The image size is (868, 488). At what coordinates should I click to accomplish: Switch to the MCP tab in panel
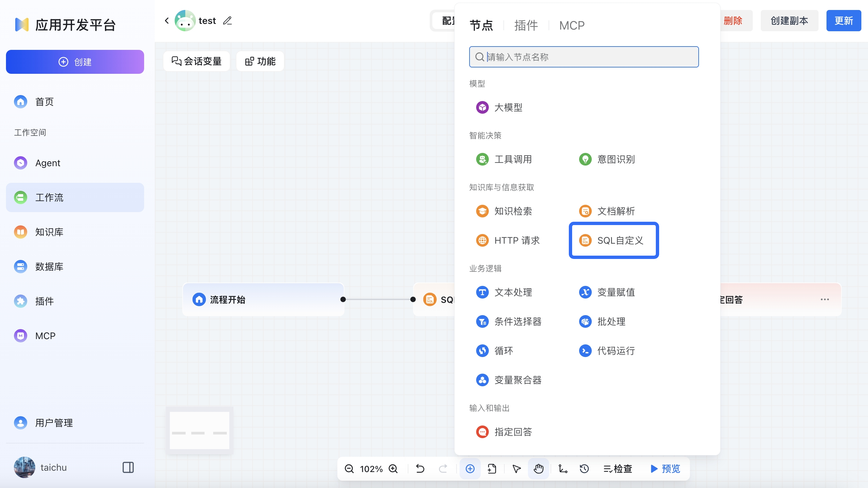click(572, 26)
